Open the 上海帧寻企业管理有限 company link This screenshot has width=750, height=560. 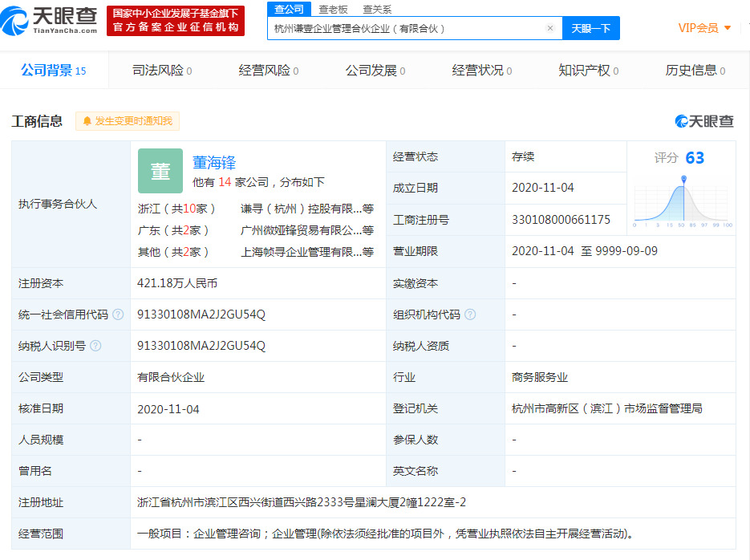307,252
